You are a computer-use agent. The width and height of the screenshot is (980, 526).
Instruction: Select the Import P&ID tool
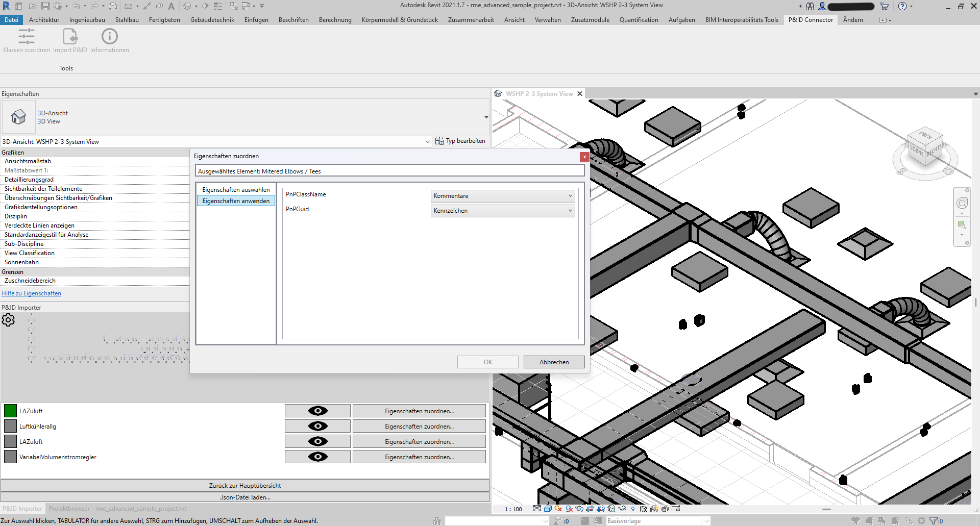tap(69, 41)
